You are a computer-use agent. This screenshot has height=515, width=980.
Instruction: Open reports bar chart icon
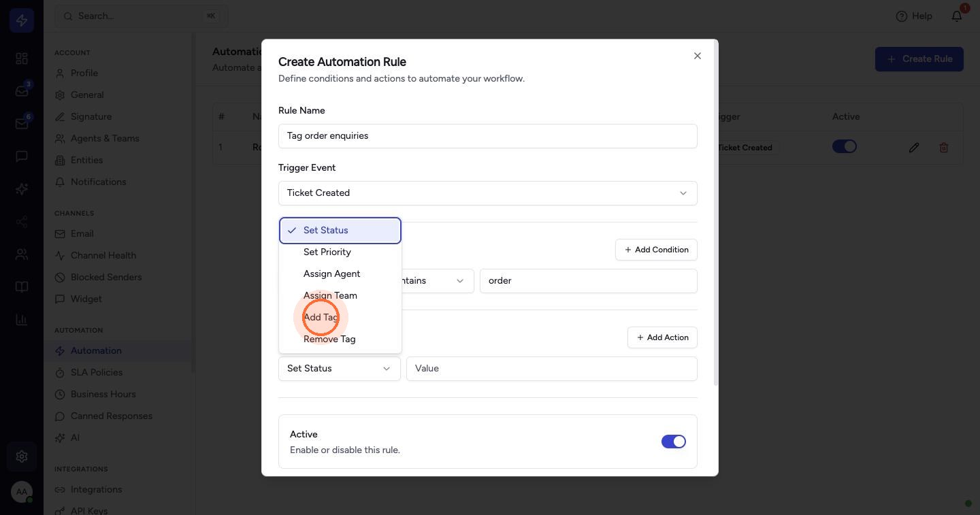[x=22, y=320]
